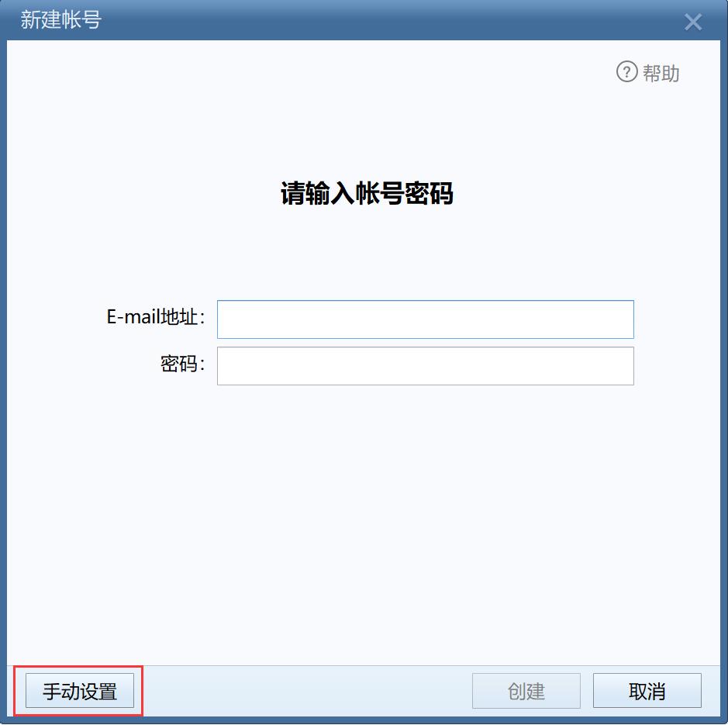Select the password text box

426,366
